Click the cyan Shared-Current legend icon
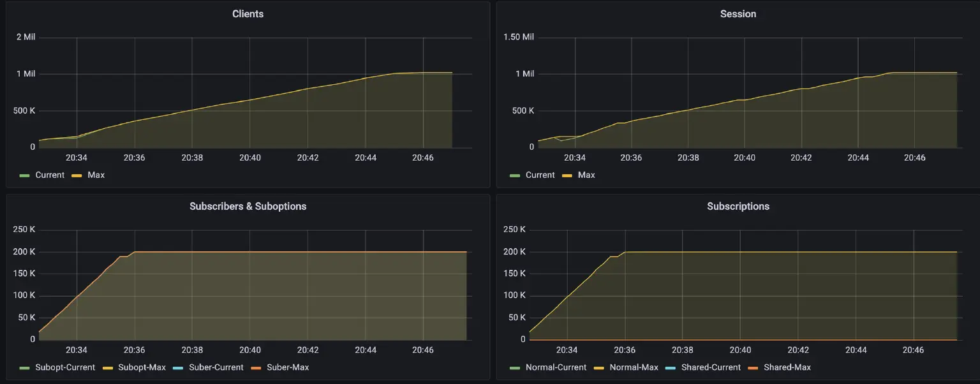The image size is (980, 384). click(x=671, y=367)
